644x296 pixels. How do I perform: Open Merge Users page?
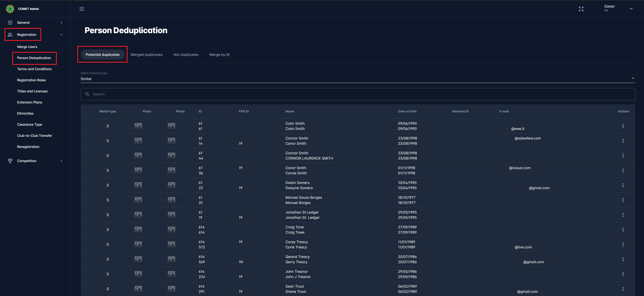click(x=27, y=47)
